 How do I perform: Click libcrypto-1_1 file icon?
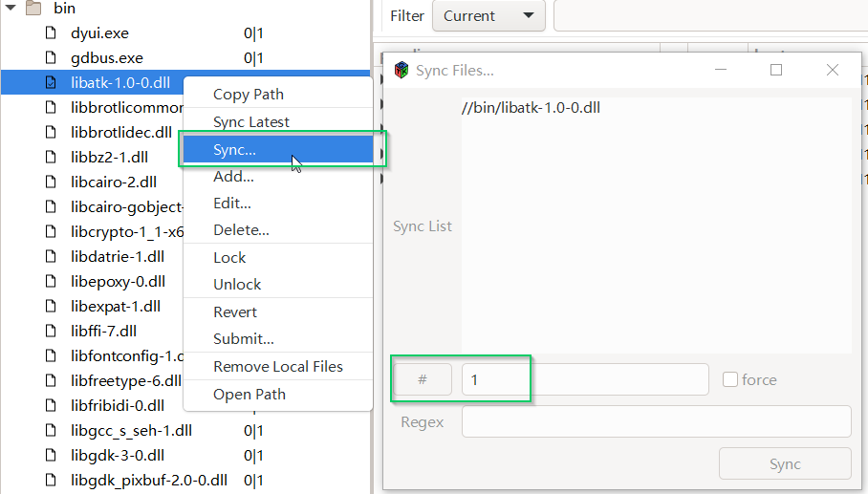pyautogui.click(x=51, y=232)
